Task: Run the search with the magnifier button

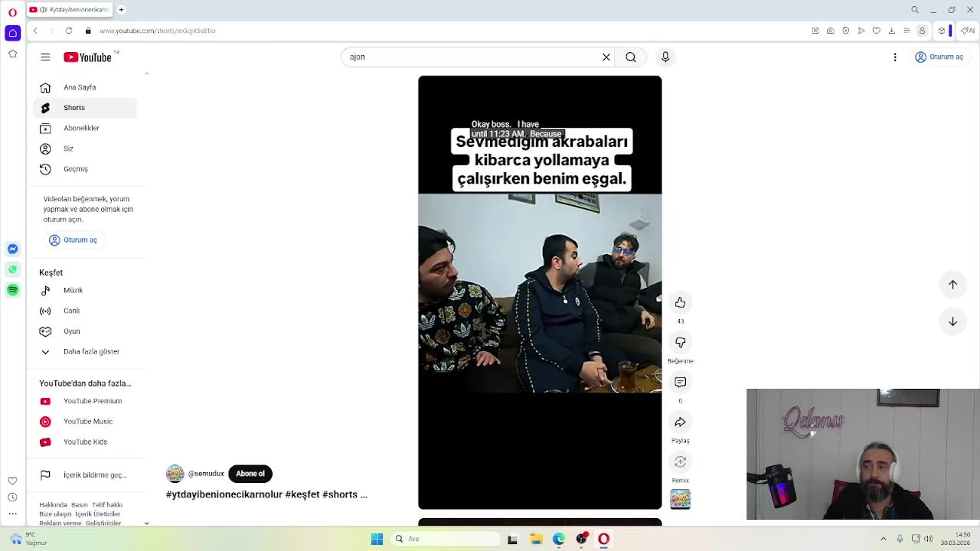Action: click(631, 57)
